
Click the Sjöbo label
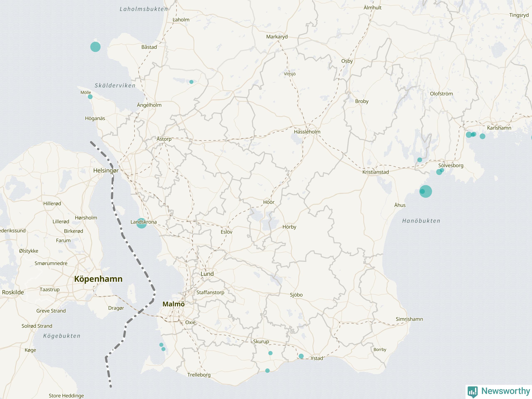[x=296, y=295]
